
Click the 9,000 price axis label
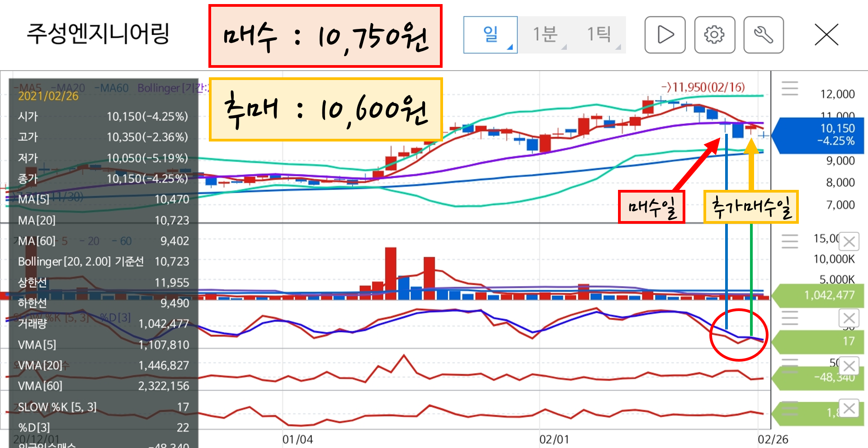(x=840, y=160)
